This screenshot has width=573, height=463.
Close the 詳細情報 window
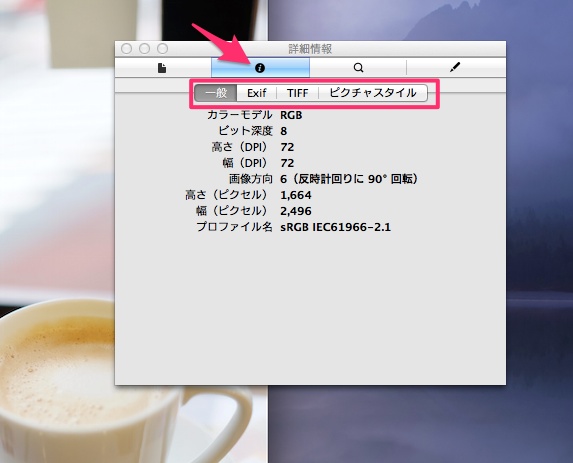tap(126, 49)
